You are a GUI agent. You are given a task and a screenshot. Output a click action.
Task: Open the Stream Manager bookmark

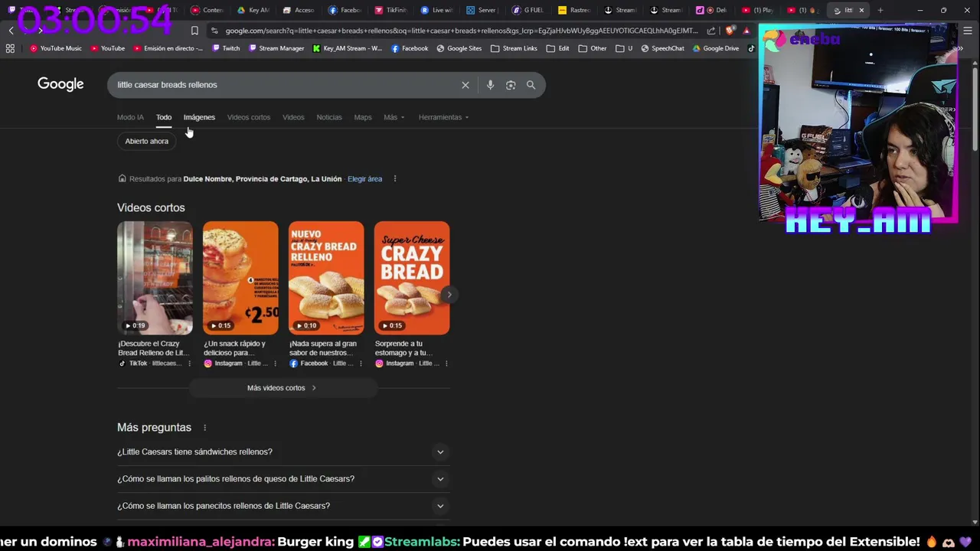tap(276, 48)
